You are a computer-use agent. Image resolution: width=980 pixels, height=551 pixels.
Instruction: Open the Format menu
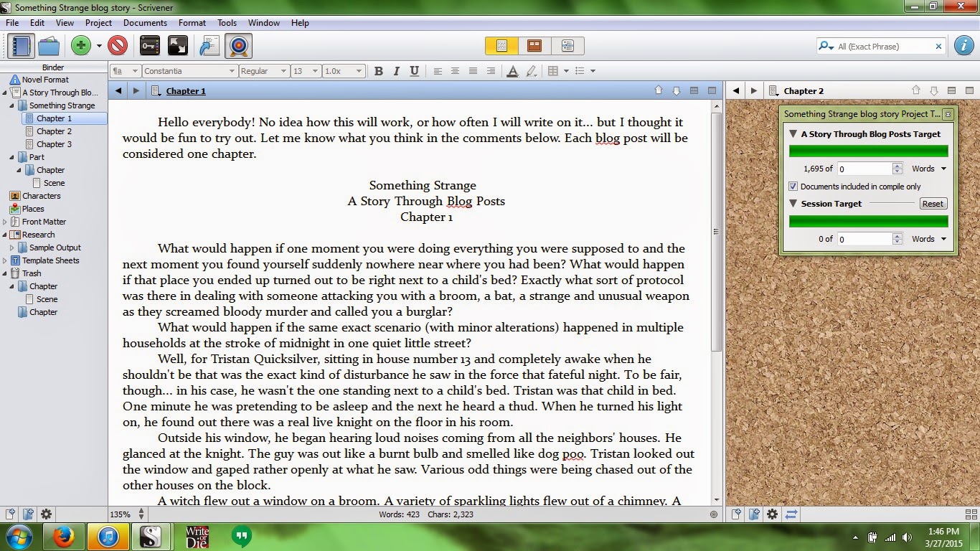[x=192, y=22]
